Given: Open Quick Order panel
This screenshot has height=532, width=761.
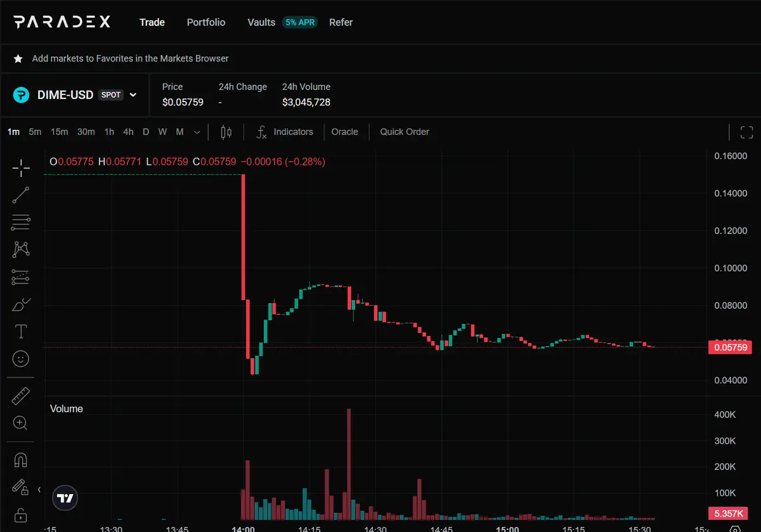Looking at the screenshot, I should click(x=405, y=132).
